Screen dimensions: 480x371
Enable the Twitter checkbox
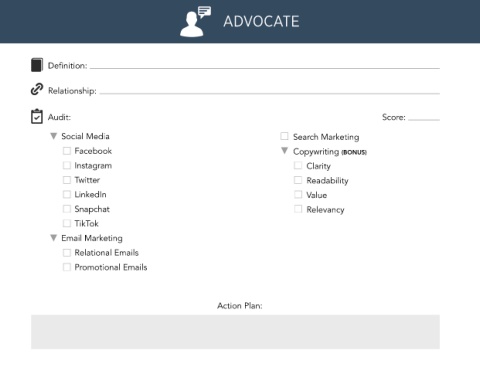tap(67, 180)
